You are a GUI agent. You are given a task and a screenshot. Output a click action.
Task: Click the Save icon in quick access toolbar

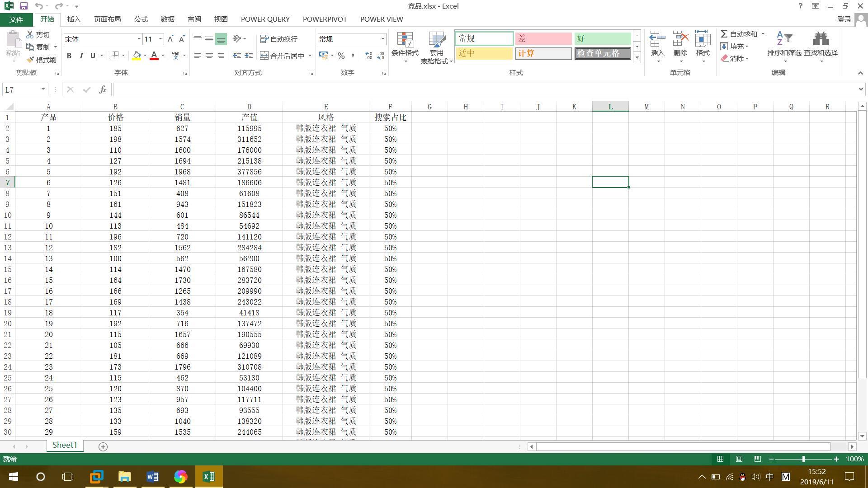point(24,6)
